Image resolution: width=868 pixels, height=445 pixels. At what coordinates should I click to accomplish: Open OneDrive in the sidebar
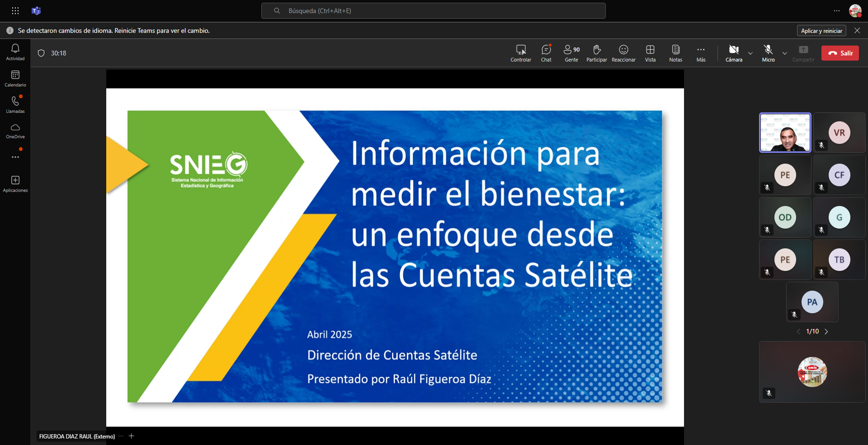tap(15, 131)
